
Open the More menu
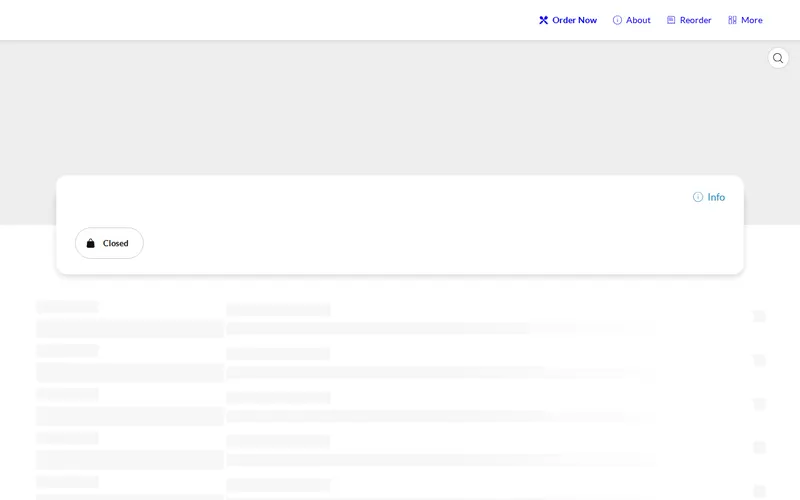click(x=745, y=20)
